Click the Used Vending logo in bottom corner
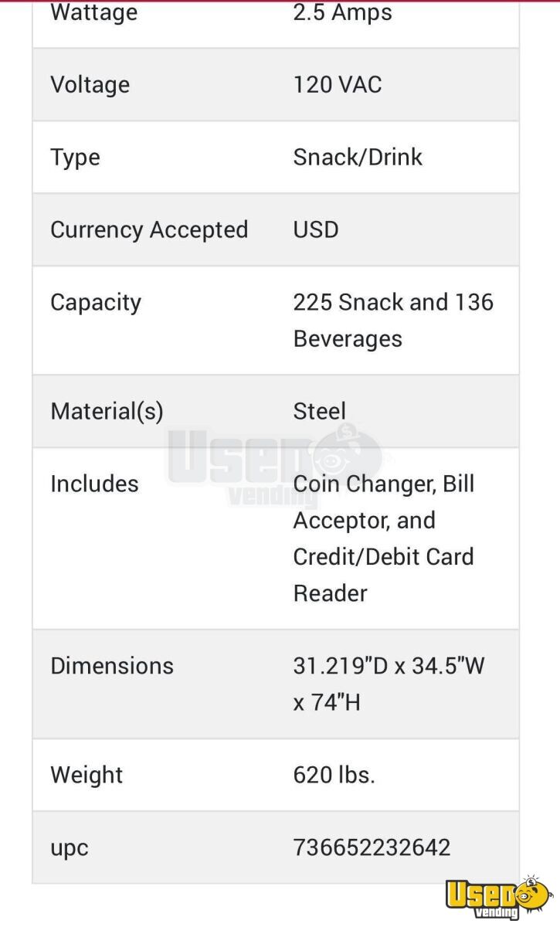Viewport: 560px width, 927px height. [x=499, y=898]
